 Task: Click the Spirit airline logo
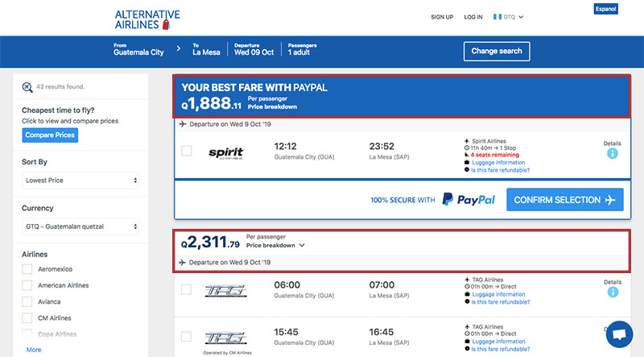pyautogui.click(x=226, y=153)
